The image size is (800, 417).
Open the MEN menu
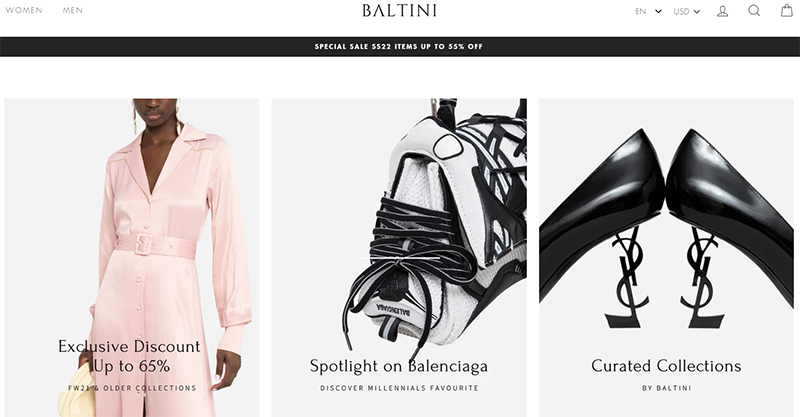(x=72, y=10)
